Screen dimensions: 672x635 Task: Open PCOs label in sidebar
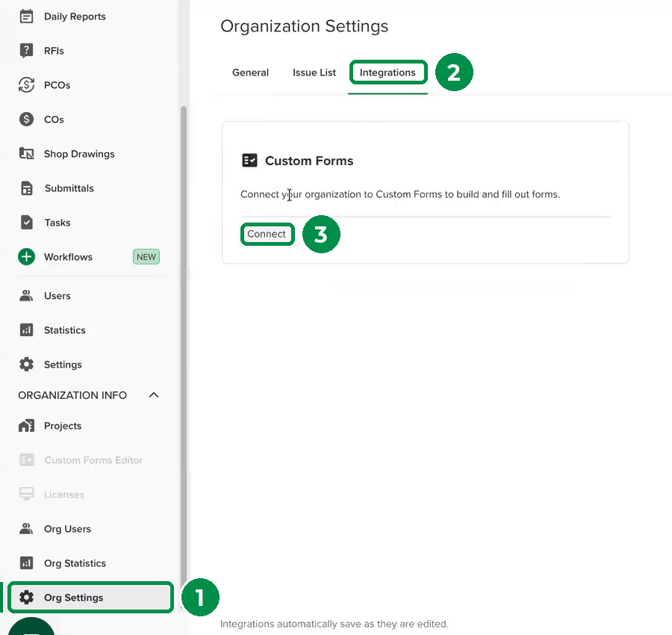point(57,85)
